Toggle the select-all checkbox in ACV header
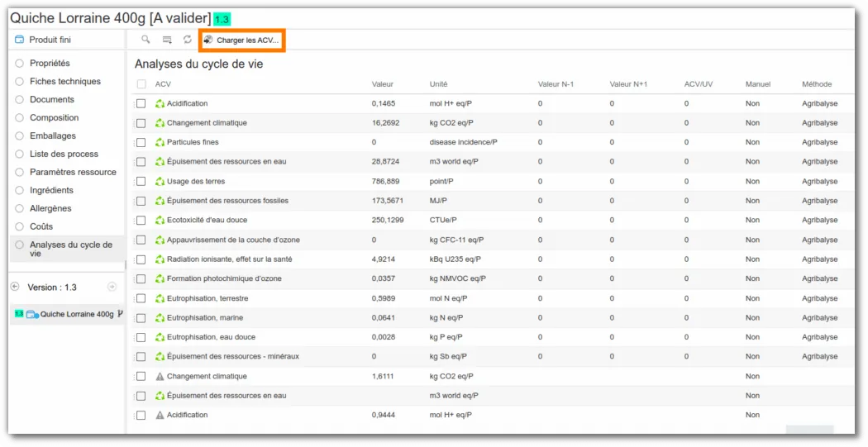The height and width of the screenshot is (447, 868). (141, 84)
